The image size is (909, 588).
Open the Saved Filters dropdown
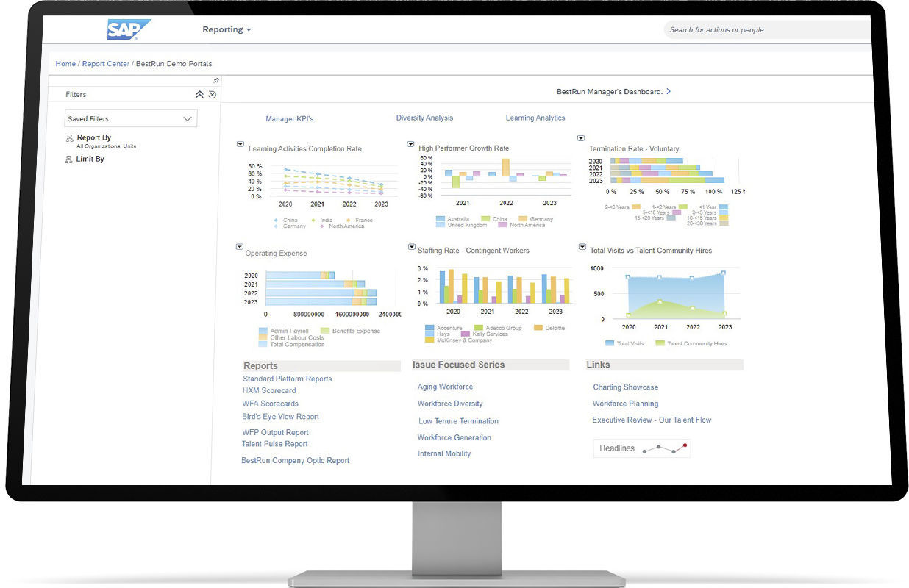(130, 118)
